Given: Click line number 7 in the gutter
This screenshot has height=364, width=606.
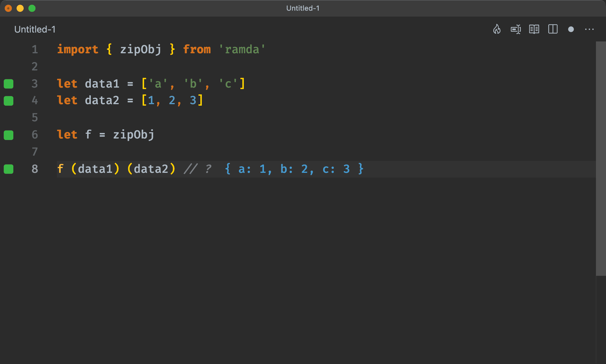Looking at the screenshot, I should coord(35,152).
